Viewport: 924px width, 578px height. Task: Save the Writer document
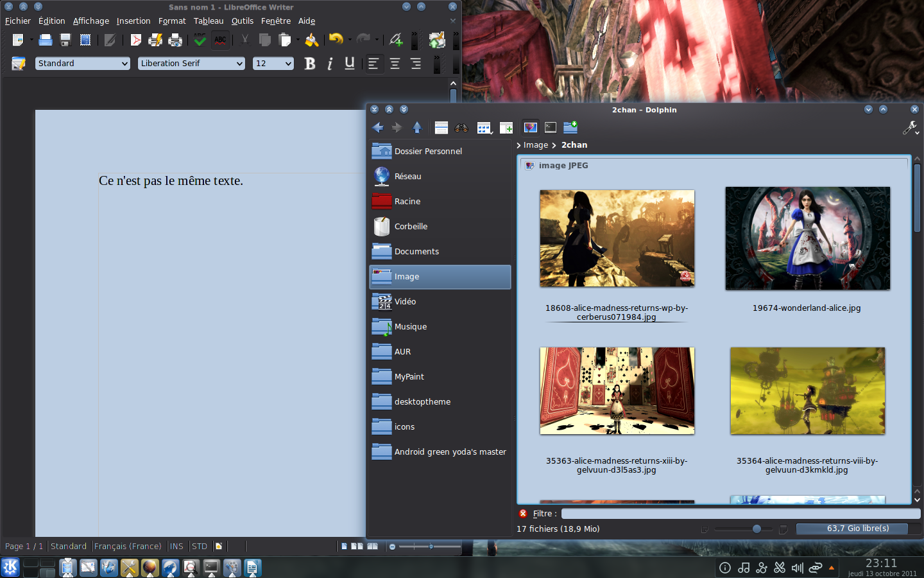pos(65,40)
